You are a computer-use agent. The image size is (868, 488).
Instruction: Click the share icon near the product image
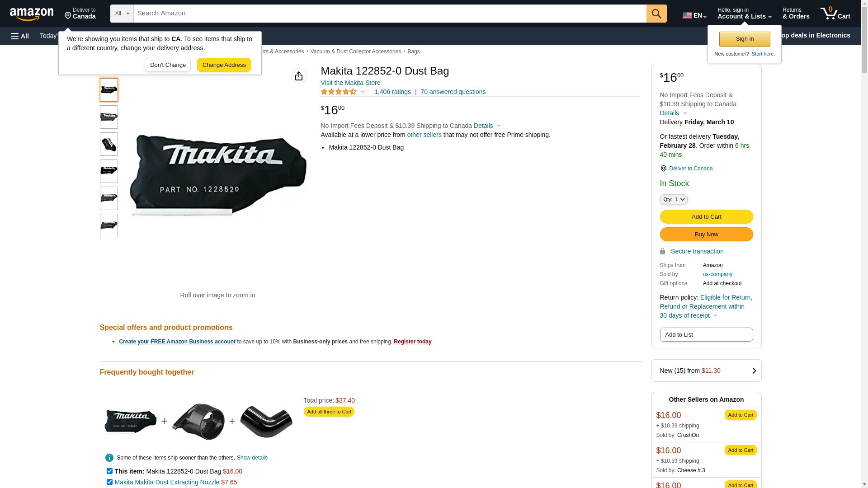coord(299,76)
